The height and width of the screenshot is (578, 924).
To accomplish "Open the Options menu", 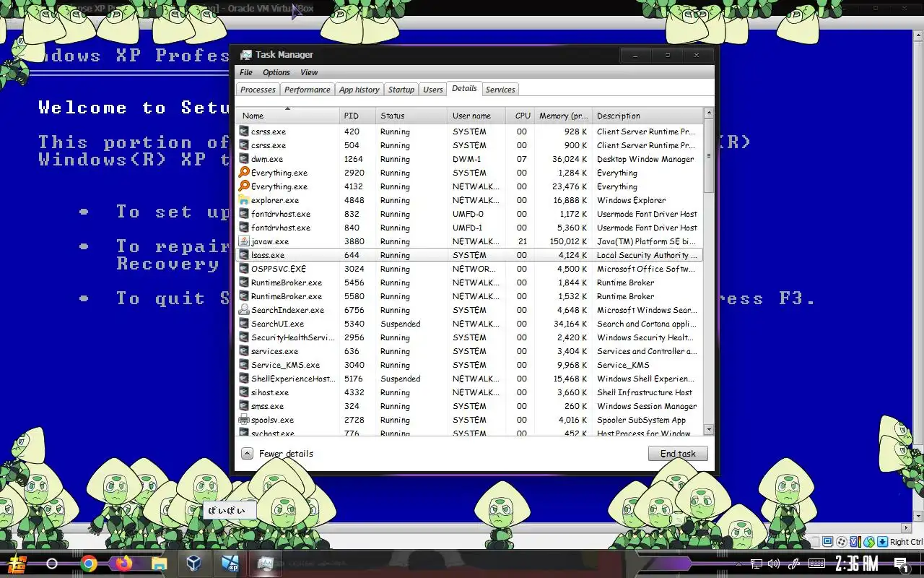I will click(276, 72).
